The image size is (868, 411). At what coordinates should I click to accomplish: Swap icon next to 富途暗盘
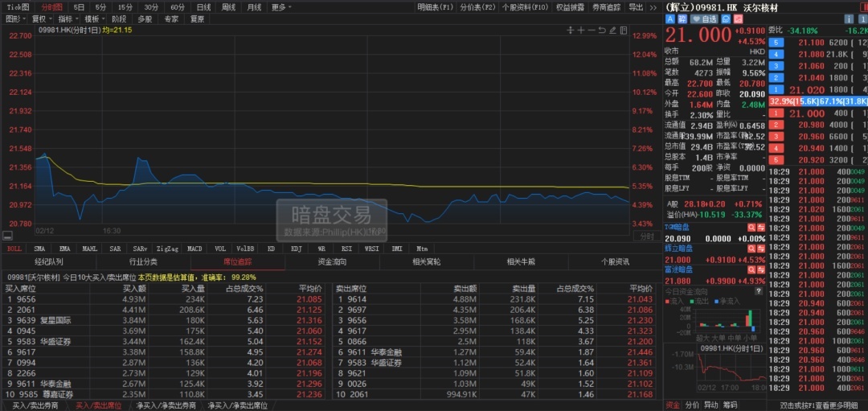pos(760,269)
